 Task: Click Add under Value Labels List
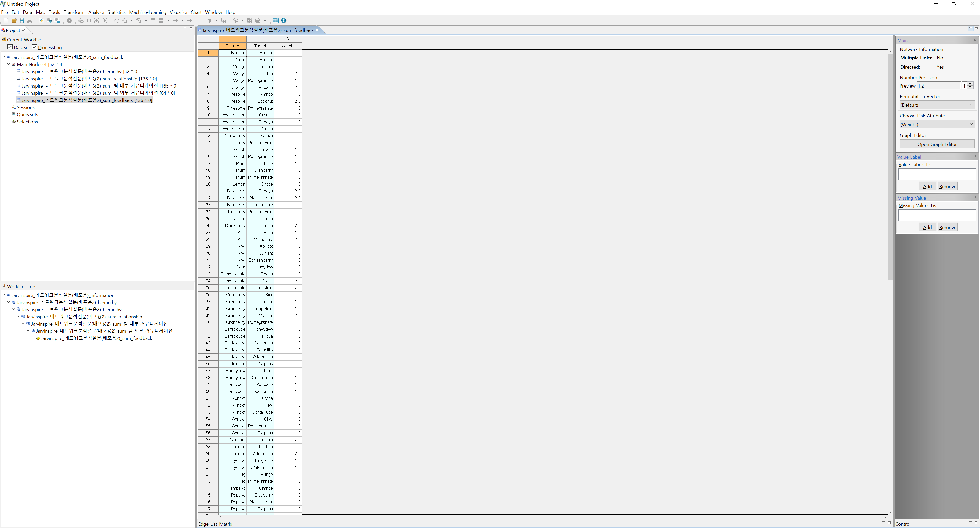[x=927, y=186]
